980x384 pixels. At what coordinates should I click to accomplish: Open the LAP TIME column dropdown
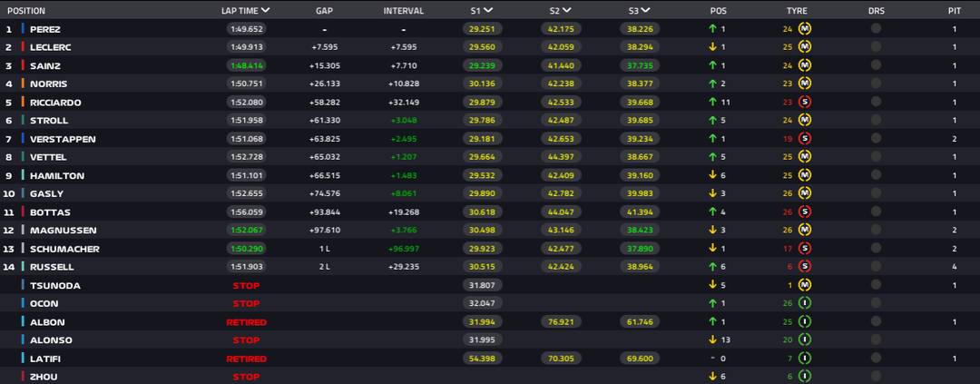266,11
